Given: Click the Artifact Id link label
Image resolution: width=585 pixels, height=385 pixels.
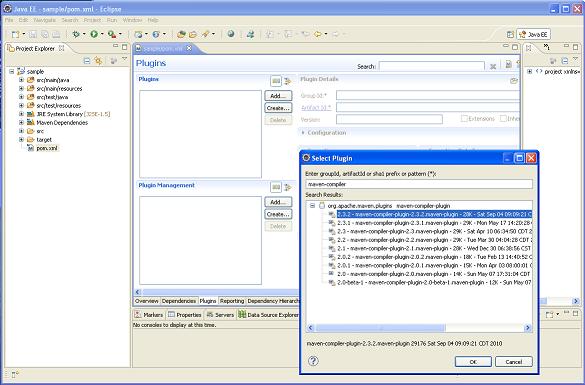Looking at the screenshot, I should pyautogui.click(x=316, y=107).
